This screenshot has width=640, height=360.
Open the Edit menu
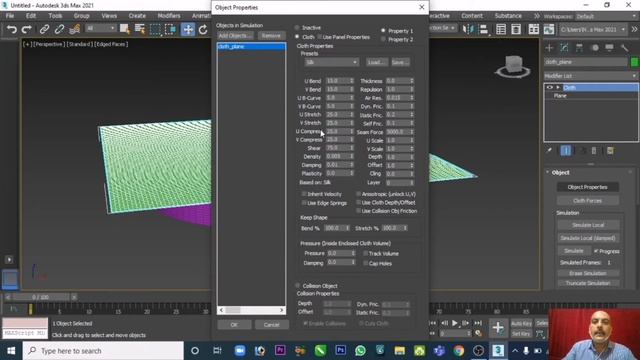click(x=31, y=16)
